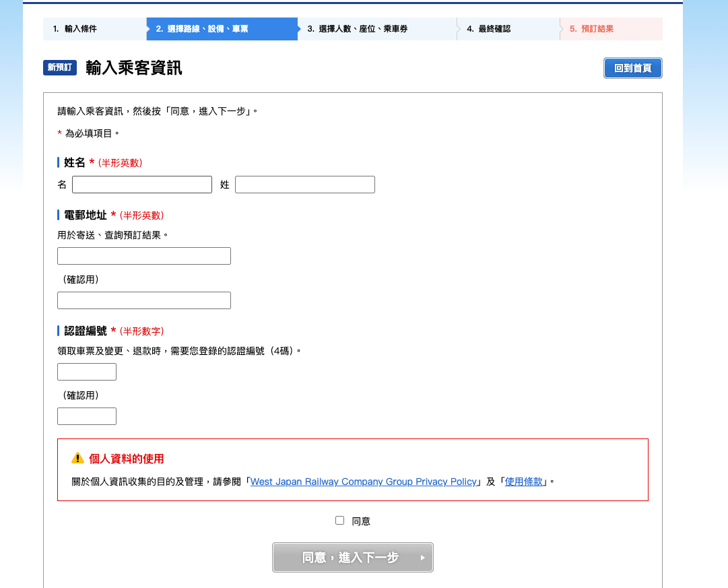Open West Japan Railway Company Group Privacy Policy link
Screen dimensions: 728x588
364,482
